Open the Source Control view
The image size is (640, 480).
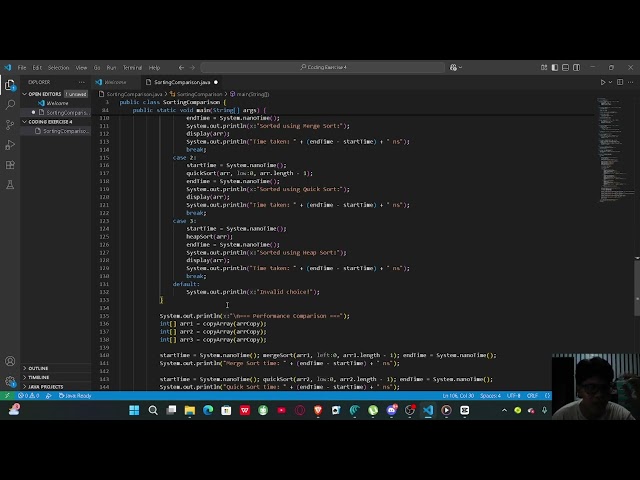10,125
